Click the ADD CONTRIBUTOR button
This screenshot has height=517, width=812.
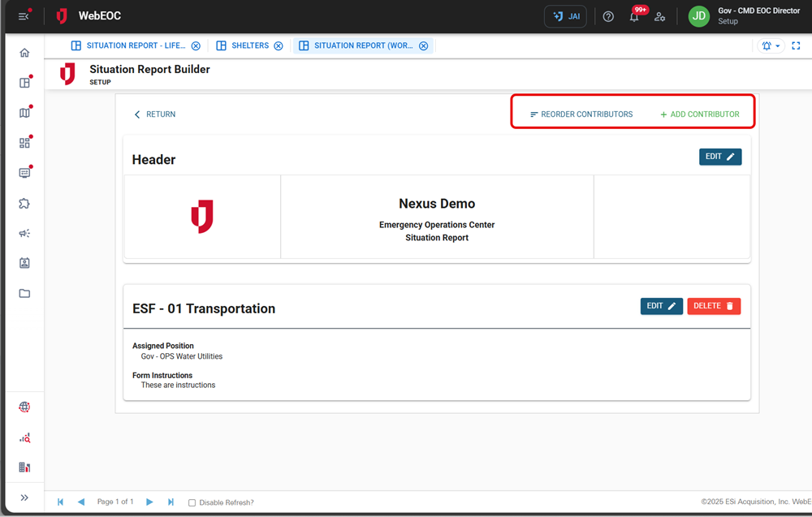[700, 114]
